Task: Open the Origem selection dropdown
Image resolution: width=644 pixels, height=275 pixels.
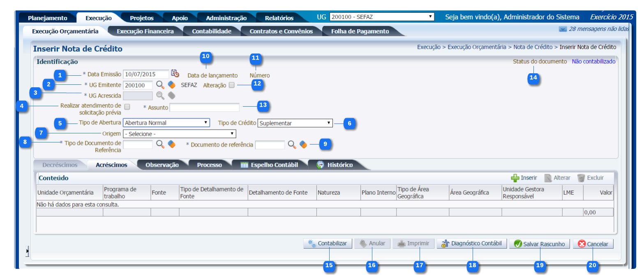Action: coord(179,134)
